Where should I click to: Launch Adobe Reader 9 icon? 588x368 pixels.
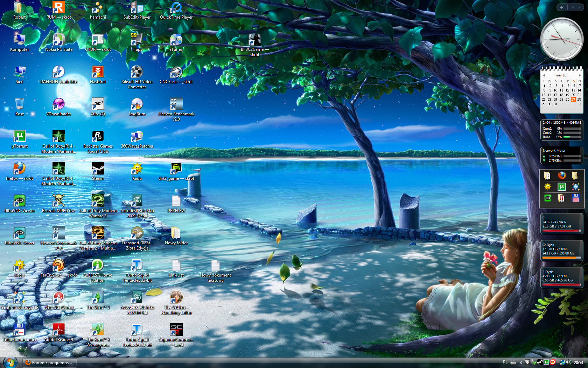point(58,330)
